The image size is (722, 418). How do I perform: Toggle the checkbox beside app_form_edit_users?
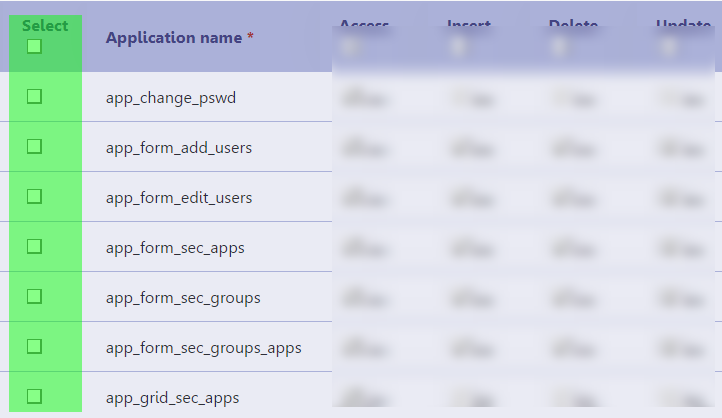click(x=34, y=196)
